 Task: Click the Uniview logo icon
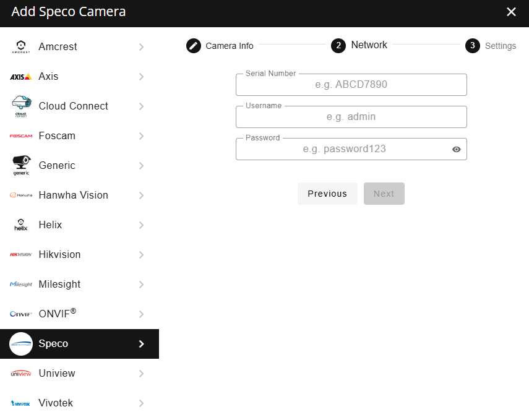pos(21,374)
